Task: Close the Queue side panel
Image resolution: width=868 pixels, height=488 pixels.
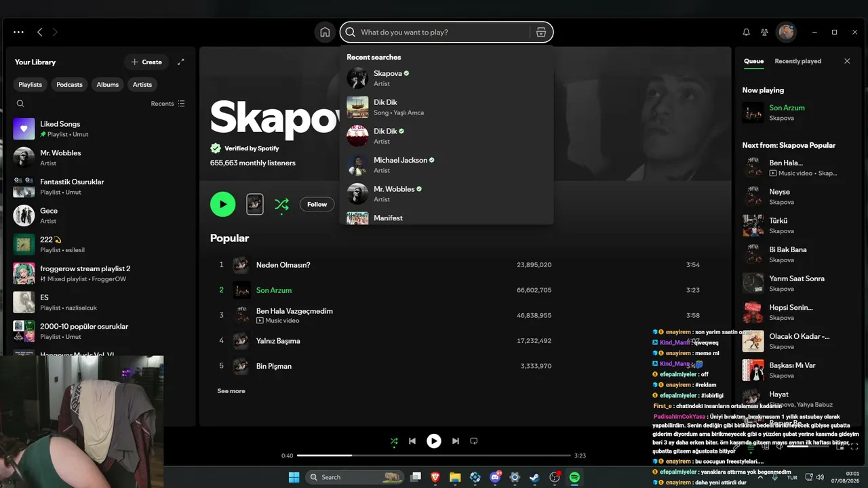Action: 847,61
